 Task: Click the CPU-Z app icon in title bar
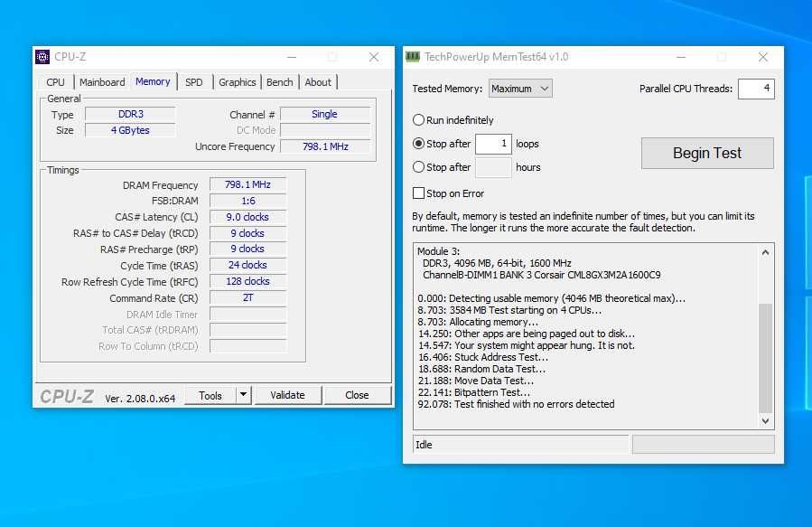(x=42, y=56)
